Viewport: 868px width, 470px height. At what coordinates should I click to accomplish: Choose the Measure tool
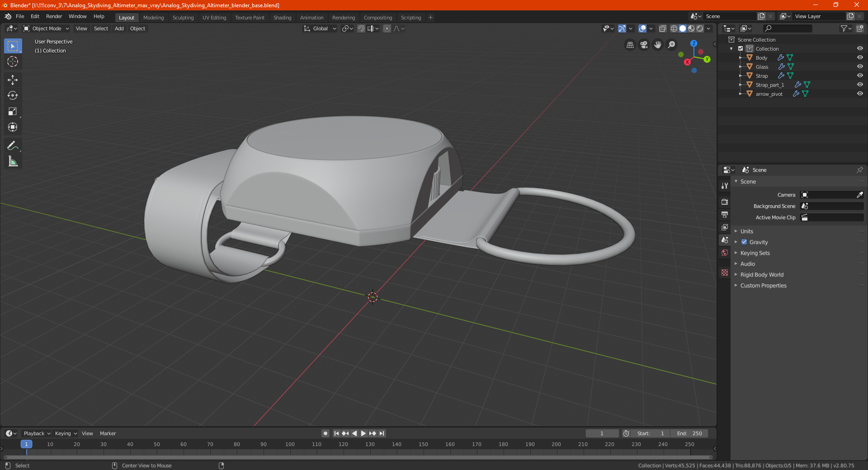13,162
